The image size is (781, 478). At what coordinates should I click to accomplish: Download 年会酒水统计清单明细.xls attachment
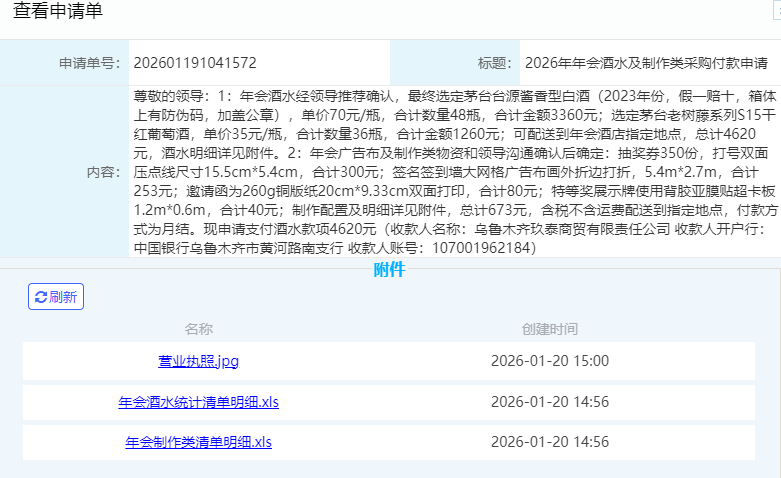click(x=198, y=402)
